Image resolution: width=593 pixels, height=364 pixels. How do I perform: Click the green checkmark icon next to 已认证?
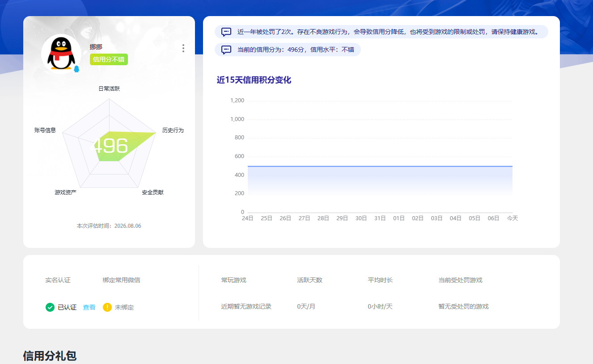point(50,307)
